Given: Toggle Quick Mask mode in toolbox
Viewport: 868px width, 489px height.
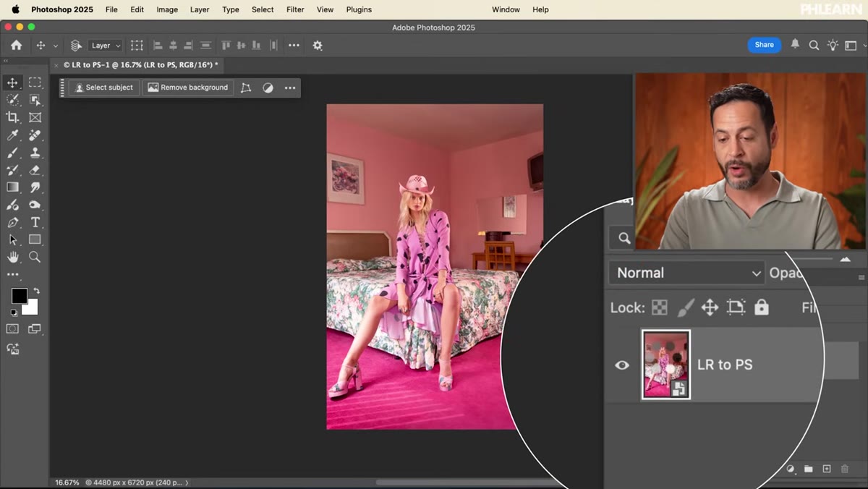Looking at the screenshot, I should [x=13, y=328].
